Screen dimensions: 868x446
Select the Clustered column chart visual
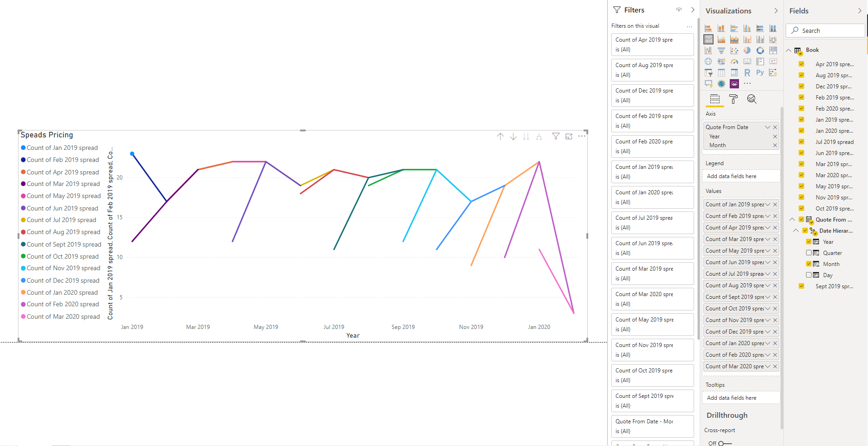[x=747, y=28]
